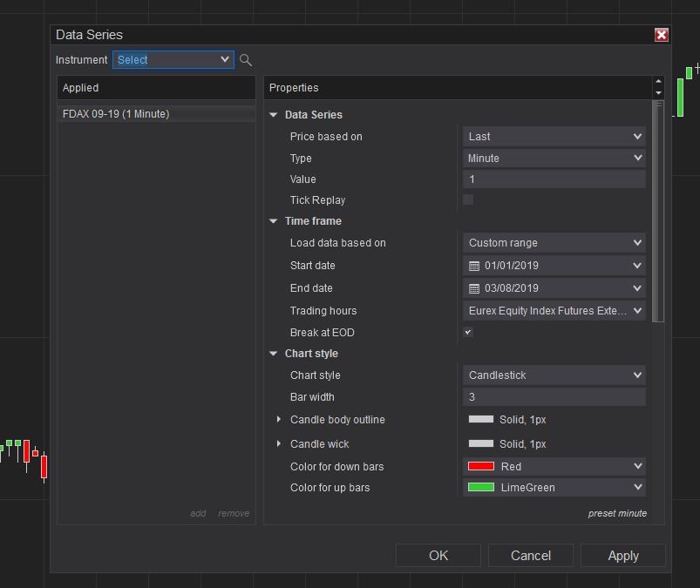Pick the Red down bars color swatch
Screen dimensions: 700x588
point(481,466)
